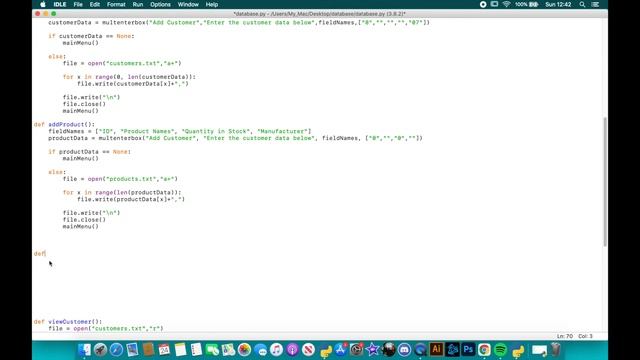Click the editor's vertical scrollbar thumb
This screenshot has width=640, height=360.
tap(604, 182)
